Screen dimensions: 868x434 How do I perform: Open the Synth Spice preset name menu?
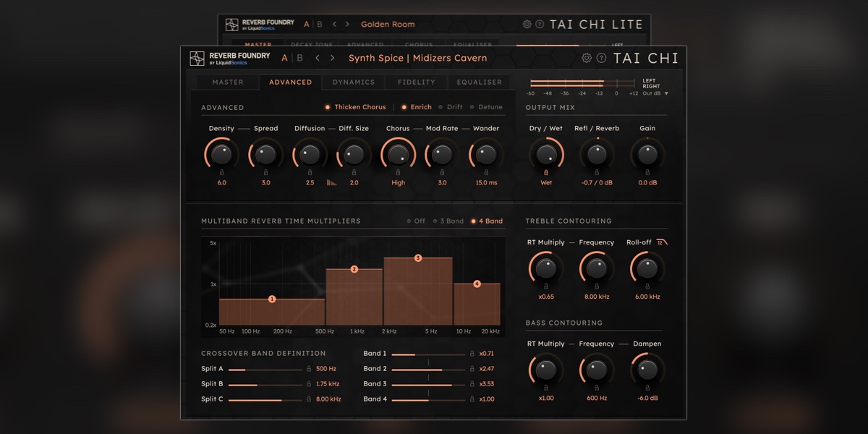(x=417, y=58)
